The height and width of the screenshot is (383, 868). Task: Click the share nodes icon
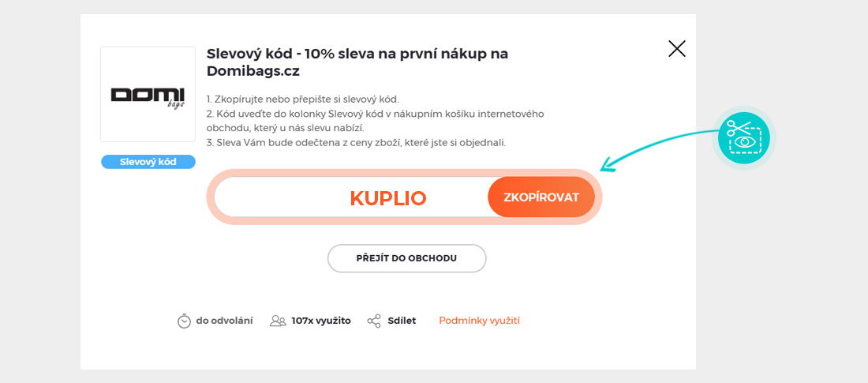pos(374,321)
